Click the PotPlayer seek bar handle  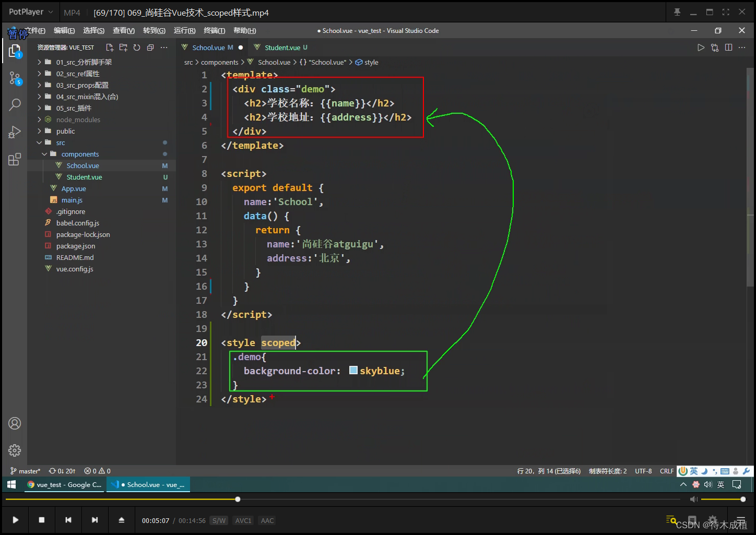click(x=238, y=500)
